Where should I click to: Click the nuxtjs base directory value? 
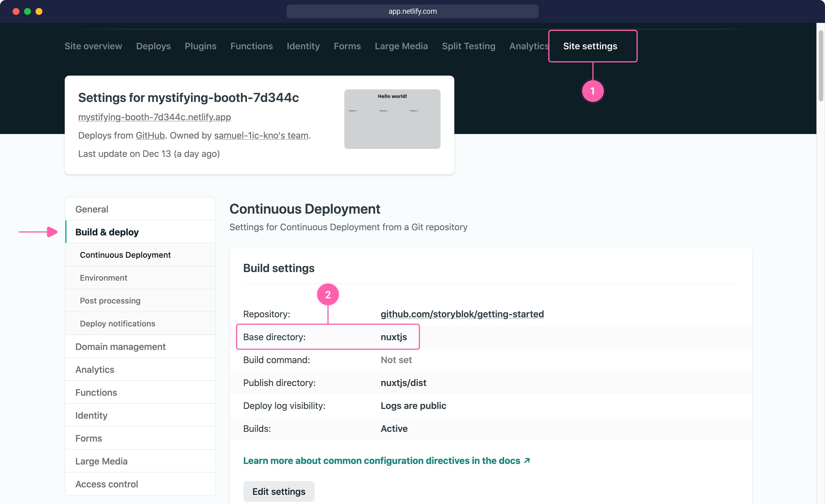(x=394, y=337)
